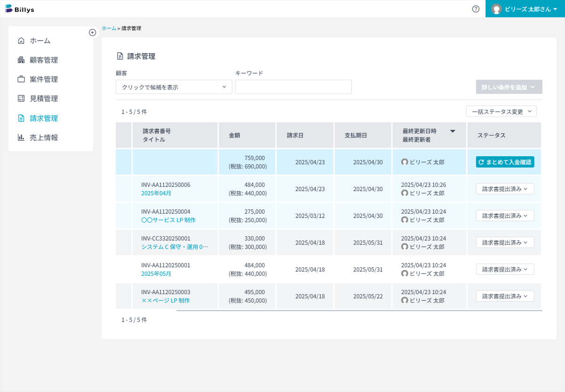The height and width of the screenshot is (392, 565).
Task: Click the 275,000 amount cell
Action: (247, 216)
